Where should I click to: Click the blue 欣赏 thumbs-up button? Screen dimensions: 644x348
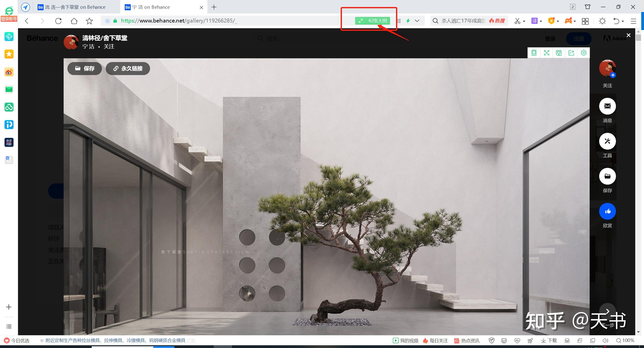pyautogui.click(x=607, y=211)
